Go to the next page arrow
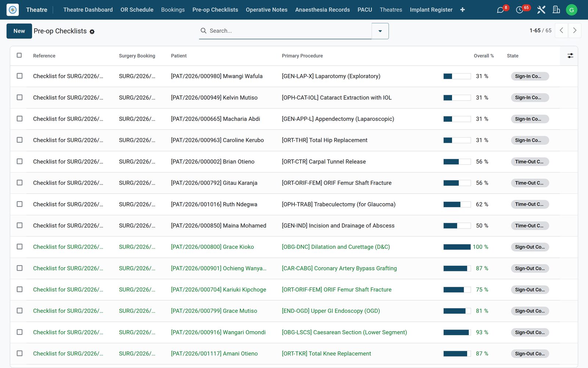This screenshot has height=368, width=588. (575, 31)
